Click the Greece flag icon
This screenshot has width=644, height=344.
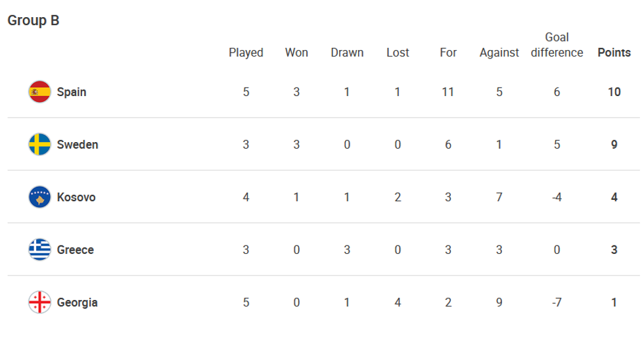click(x=39, y=250)
